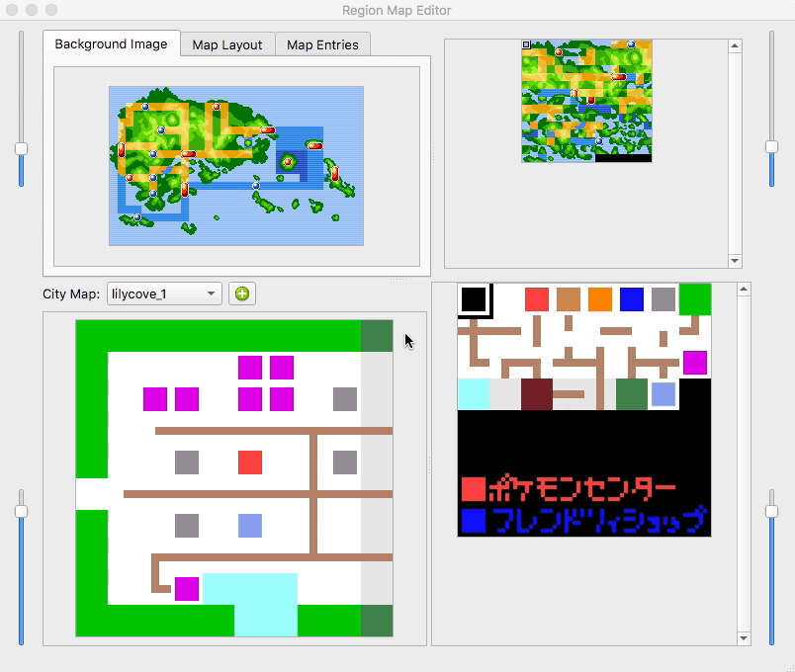Adjust the city tile palette zoom slider at bottom right
795x672 pixels.
771,511
